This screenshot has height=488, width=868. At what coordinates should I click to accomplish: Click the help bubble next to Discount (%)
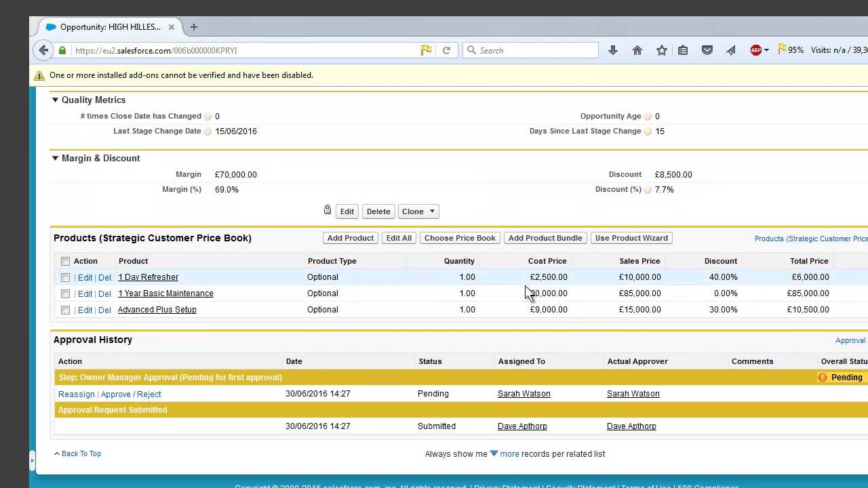click(648, 190)
